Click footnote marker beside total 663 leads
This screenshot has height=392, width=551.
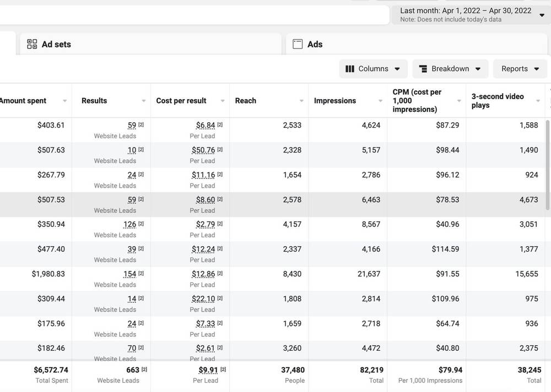(144, 369)
